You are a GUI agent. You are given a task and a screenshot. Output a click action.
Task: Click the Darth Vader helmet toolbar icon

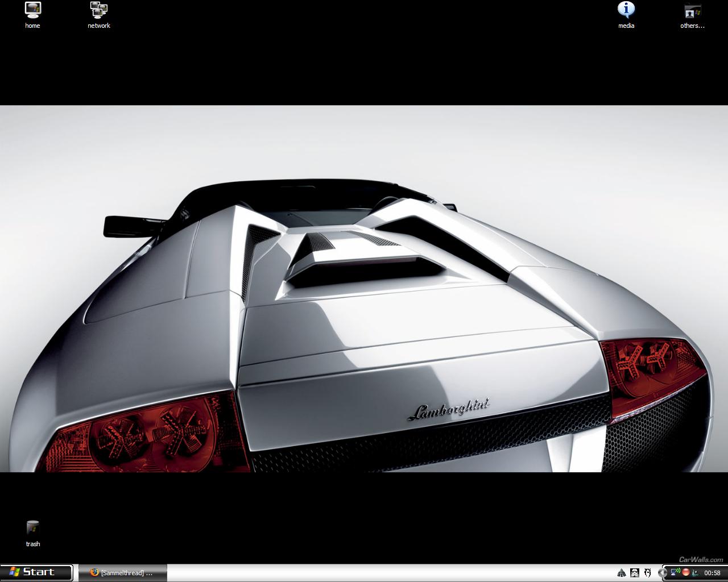[x=622, y=573]
